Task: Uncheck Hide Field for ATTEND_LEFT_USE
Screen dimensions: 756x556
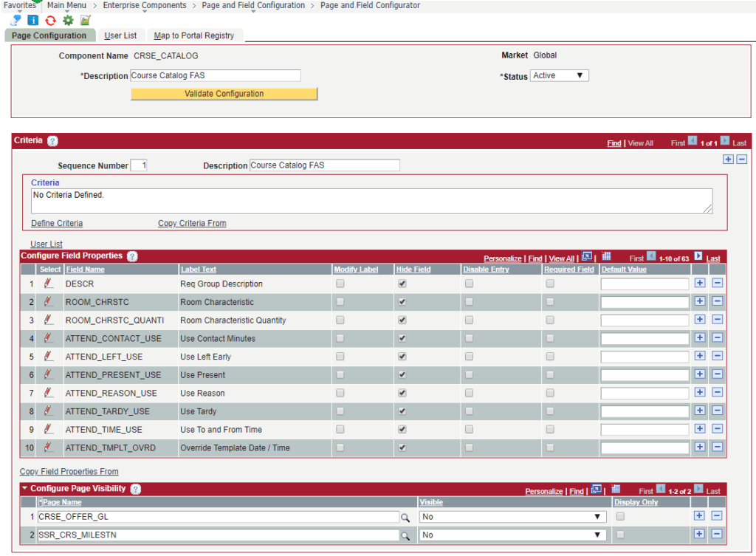Action: coord(402,357)
